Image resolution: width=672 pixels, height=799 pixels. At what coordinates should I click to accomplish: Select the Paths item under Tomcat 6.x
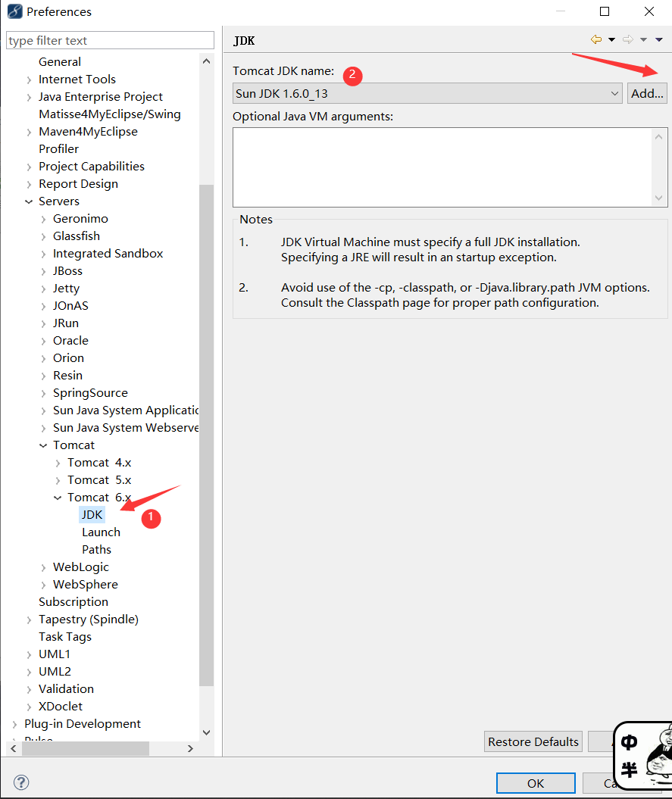point(96,549)
